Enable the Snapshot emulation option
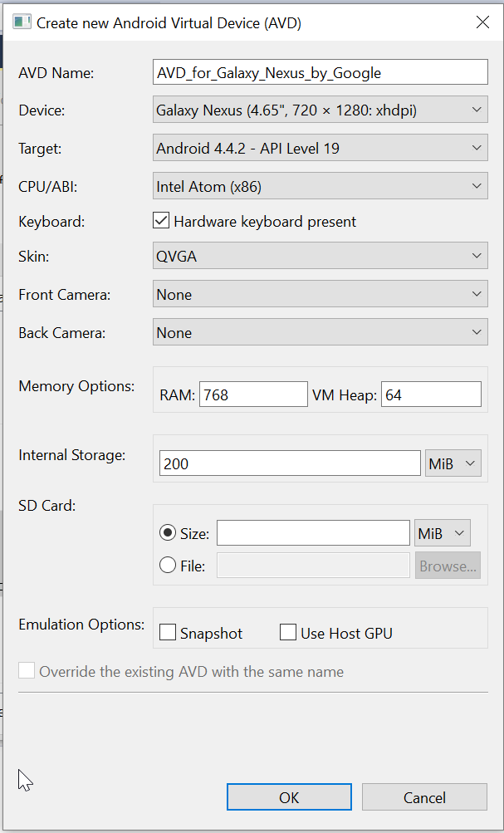 pos(168,633)
